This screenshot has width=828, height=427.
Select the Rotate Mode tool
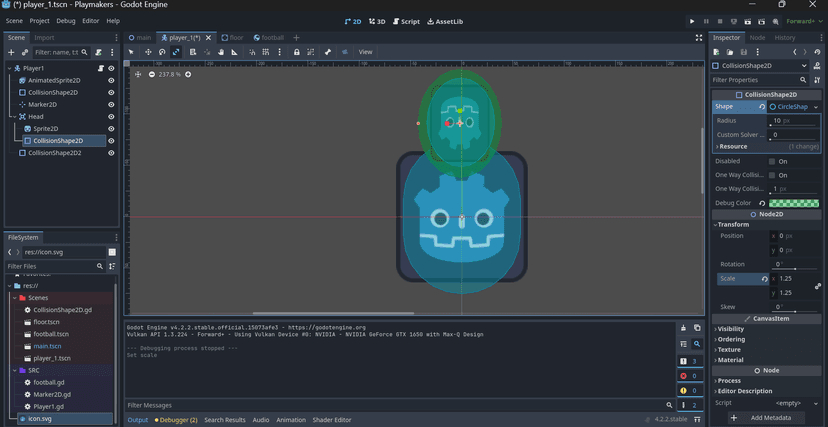tap(162, 52)
